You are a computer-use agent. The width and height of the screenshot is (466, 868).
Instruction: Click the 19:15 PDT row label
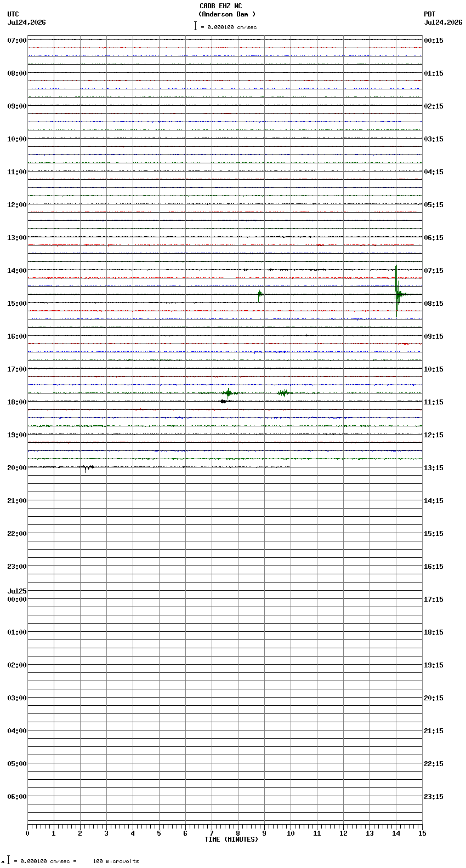coord(434,665)
